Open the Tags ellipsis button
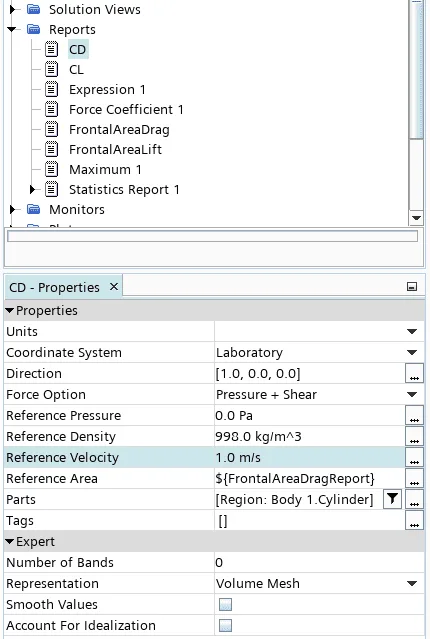 [414, 520]
